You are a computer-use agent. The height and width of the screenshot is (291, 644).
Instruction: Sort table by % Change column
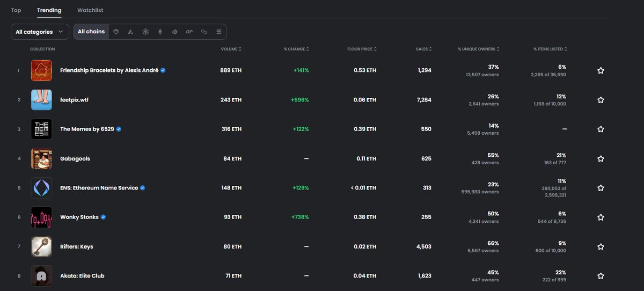(296, 49)
